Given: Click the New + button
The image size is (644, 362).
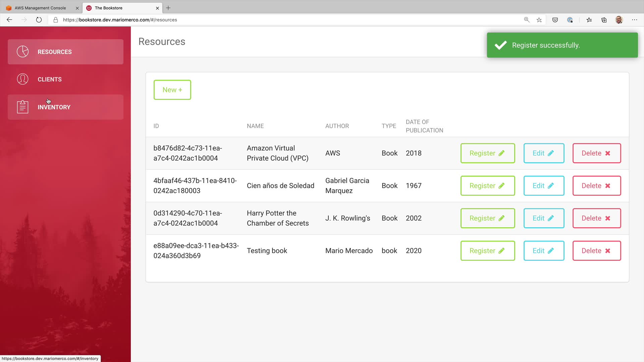Looking at the screenshot, I should (x=172, y=89).
